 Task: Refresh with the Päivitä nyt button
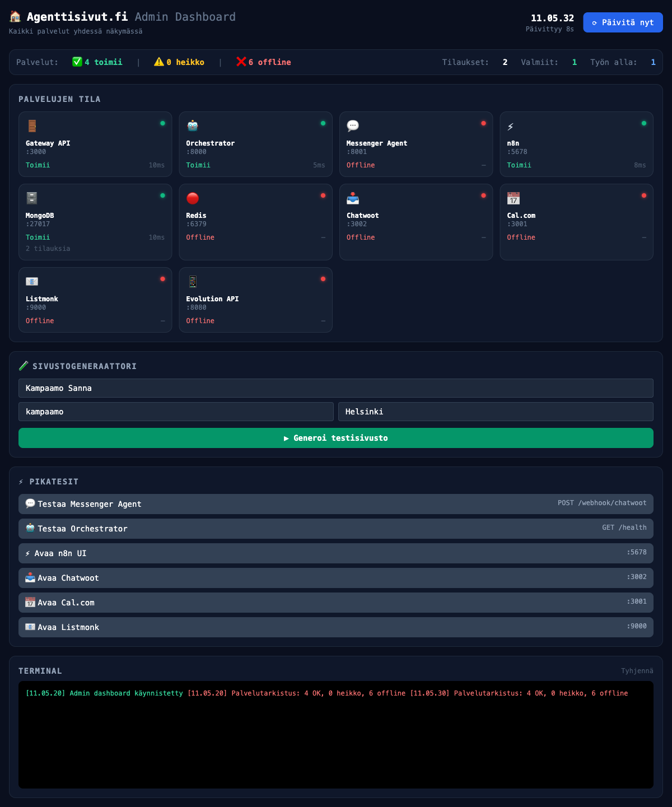coord(623,22)
